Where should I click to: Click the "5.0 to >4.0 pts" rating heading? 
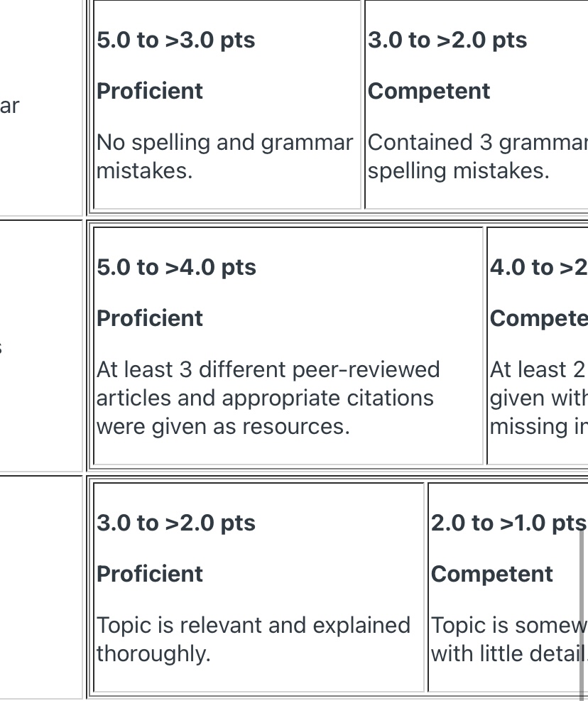(176, 267)
